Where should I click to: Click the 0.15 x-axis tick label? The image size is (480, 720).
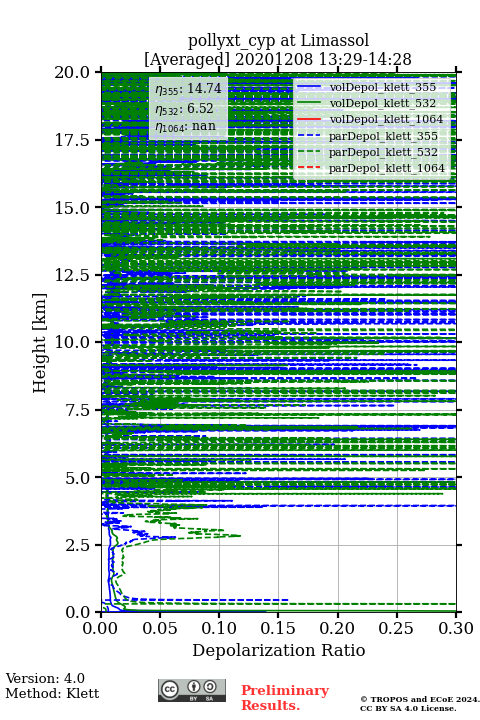[x=279, y=629]
